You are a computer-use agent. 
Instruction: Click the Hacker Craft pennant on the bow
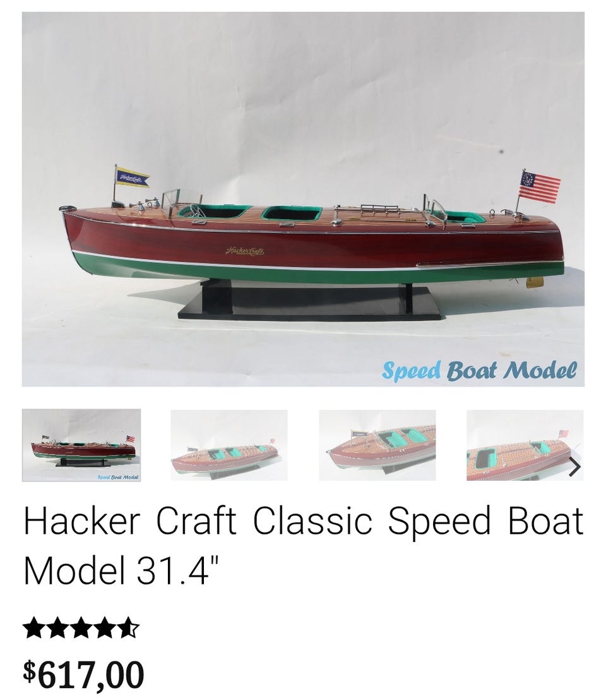pyautogui.click(x=132, y=178)
